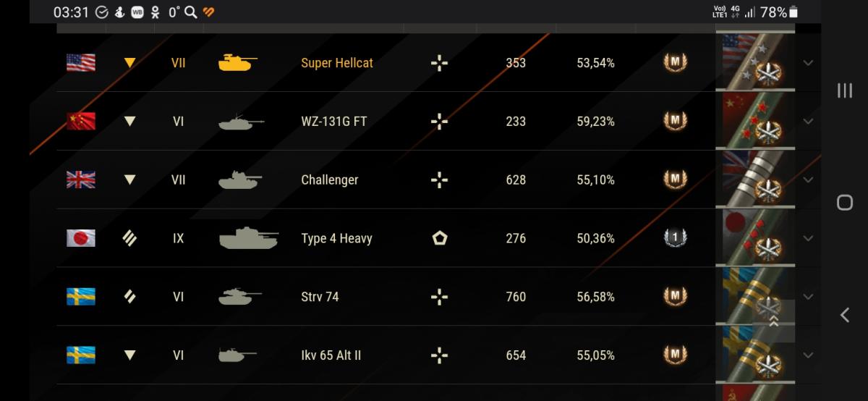
Task: Expand the Ikv 65 Alt II row
Action: coord(808,355)
